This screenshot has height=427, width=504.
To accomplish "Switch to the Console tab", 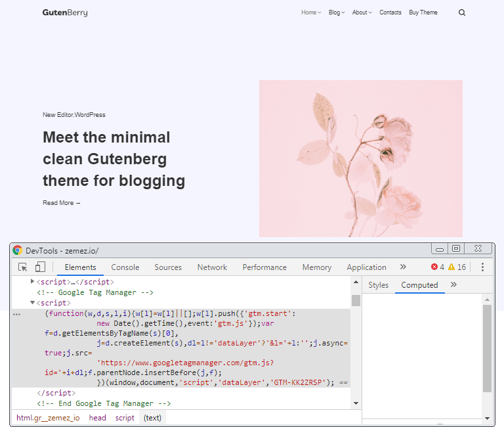I will (125, 267).
